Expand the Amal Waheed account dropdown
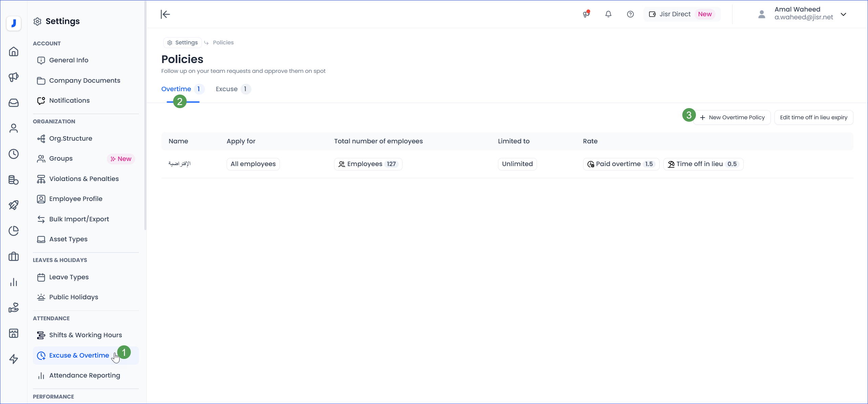The image size is (868, 404). coord(843,14)
